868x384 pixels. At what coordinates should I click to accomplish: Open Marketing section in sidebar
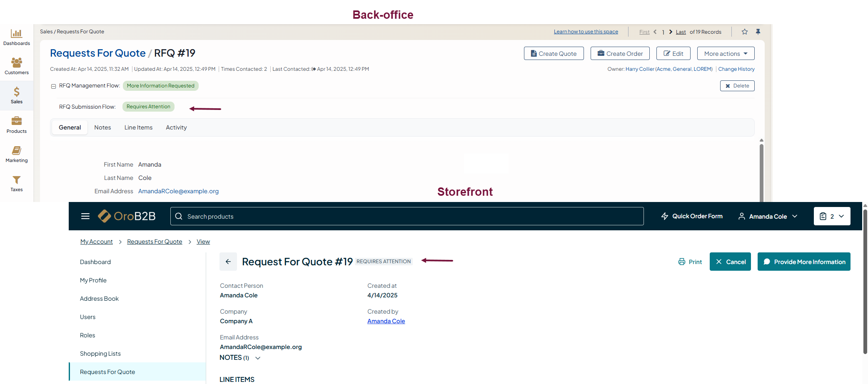click(17, 154)
